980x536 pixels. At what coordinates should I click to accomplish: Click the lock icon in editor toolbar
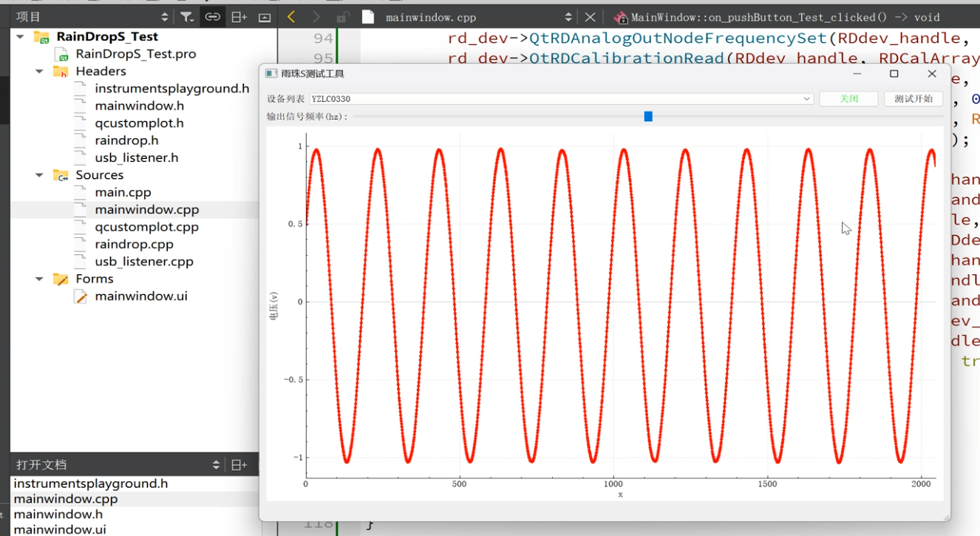[x=342, y=17]
